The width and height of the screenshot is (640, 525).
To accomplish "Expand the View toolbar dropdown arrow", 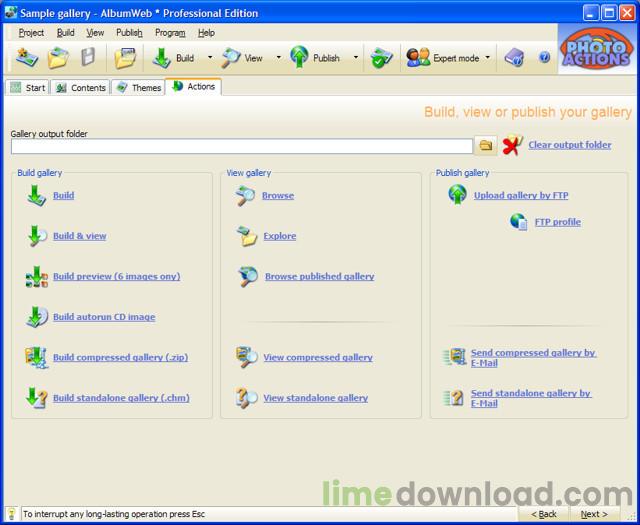I will pyautogui.click(x=279, y=58).
